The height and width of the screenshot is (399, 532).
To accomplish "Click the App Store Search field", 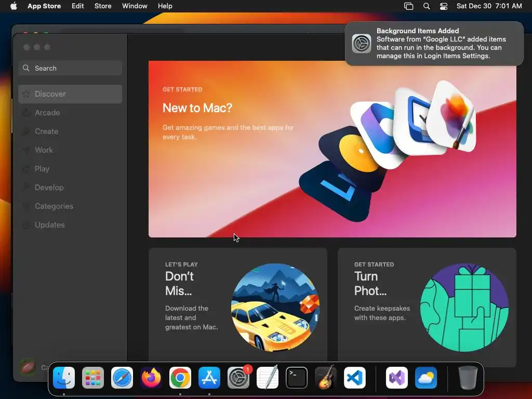I will coord(70,68).
